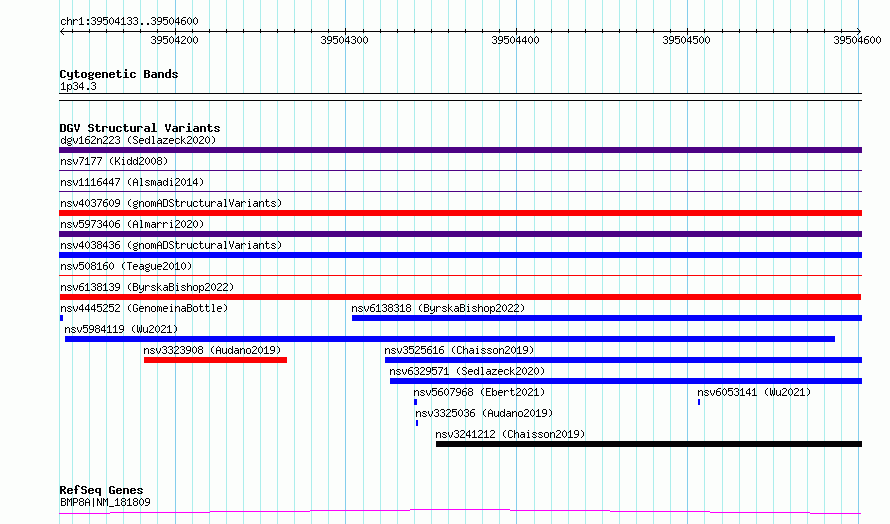The image size is (890, 524).
Task: Click the dgv162n223 (Sedlazeck2020) variant label
Action: pyautogui.click(x=138, y=140)
